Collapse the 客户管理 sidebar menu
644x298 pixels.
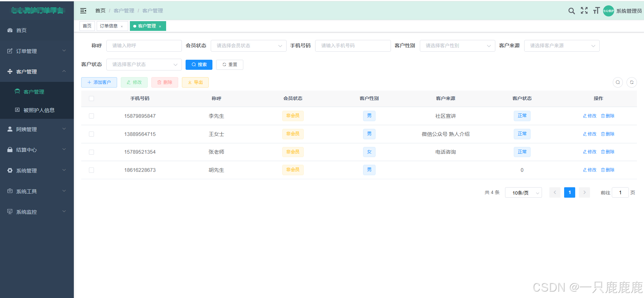pos(37,71)
